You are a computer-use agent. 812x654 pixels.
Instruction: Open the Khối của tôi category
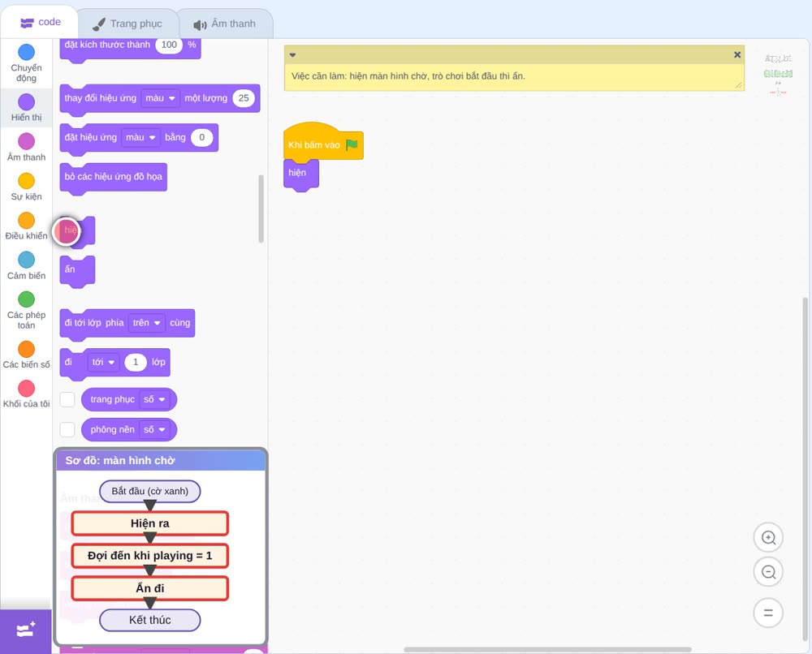27,394
